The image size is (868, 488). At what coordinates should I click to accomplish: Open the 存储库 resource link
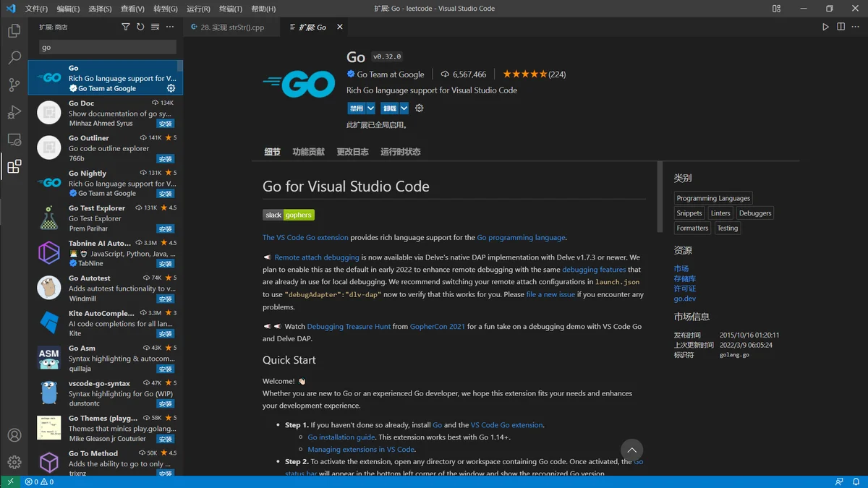684,278
